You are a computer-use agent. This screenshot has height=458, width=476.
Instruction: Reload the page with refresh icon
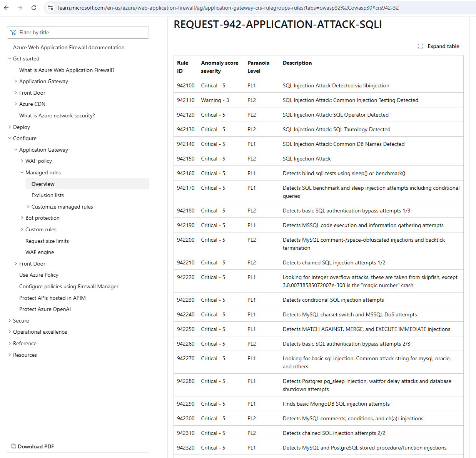click(x=34, y=8)
